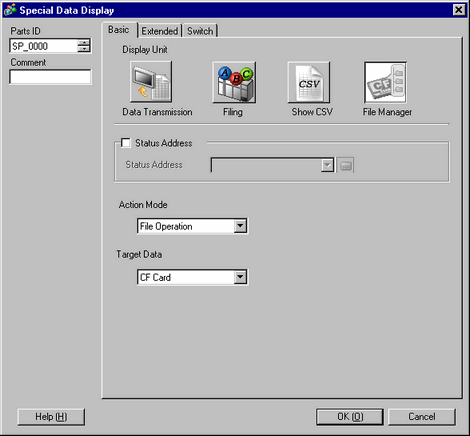Select the Basic tab

(x=119, y=30)
